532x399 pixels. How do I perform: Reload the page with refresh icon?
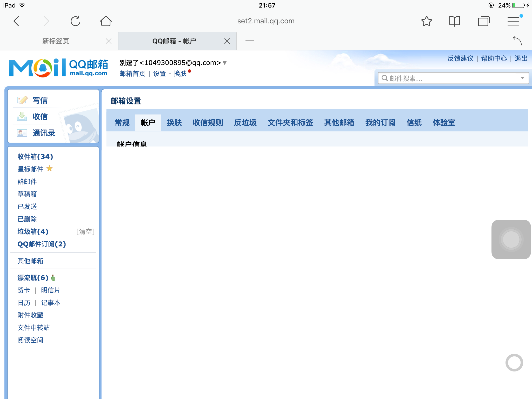[x=76, y=21]
